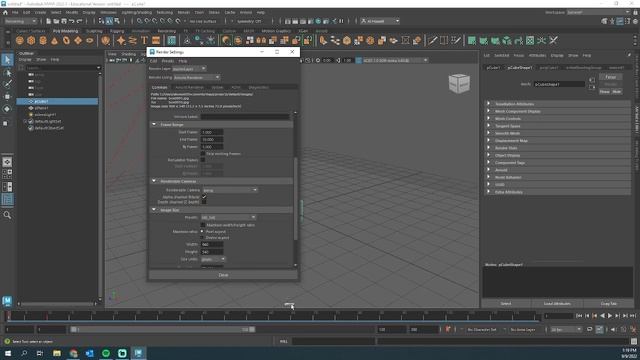Open the Presets menu in Render Settings

coord(168,61)
